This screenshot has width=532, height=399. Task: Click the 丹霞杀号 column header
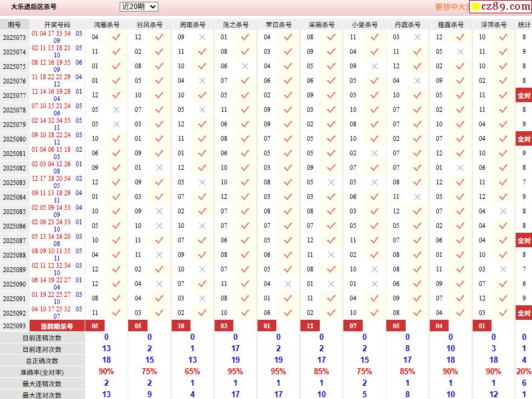pos(407,25)
